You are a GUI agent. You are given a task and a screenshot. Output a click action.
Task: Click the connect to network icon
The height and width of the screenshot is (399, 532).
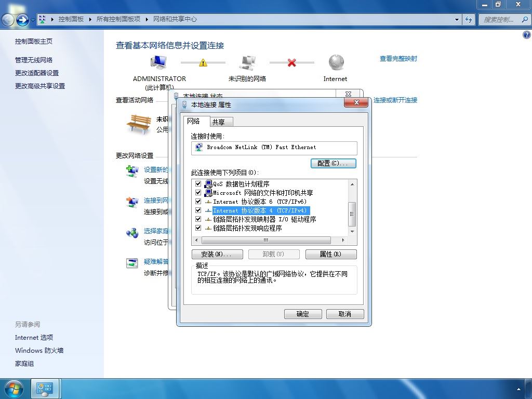click(132, 202)
